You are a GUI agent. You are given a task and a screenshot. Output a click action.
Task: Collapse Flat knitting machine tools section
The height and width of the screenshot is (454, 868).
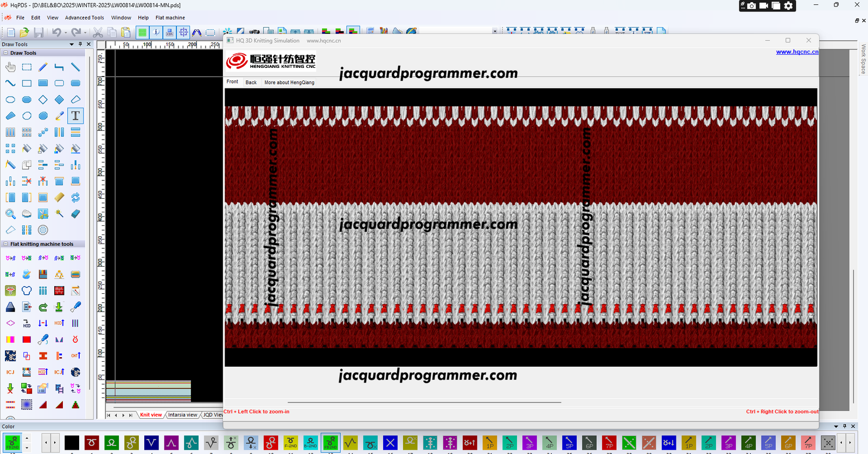tap(5, 244)
